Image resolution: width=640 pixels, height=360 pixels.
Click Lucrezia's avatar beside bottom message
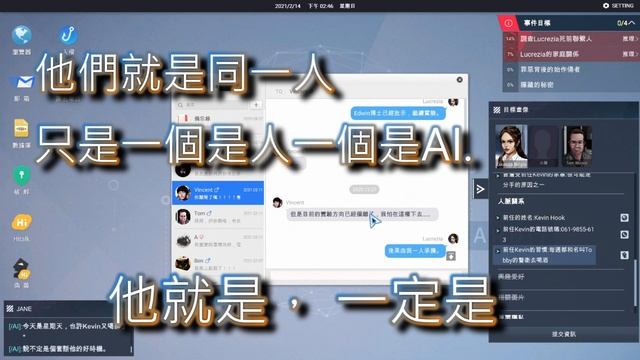(x=453, y=238)
